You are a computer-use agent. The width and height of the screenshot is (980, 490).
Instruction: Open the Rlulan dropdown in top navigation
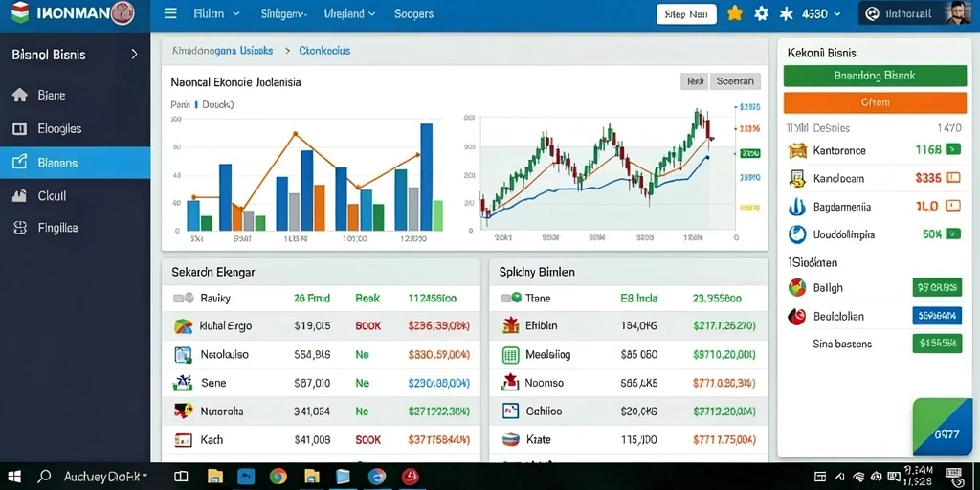pyautogui.click(x=217, y=13)
